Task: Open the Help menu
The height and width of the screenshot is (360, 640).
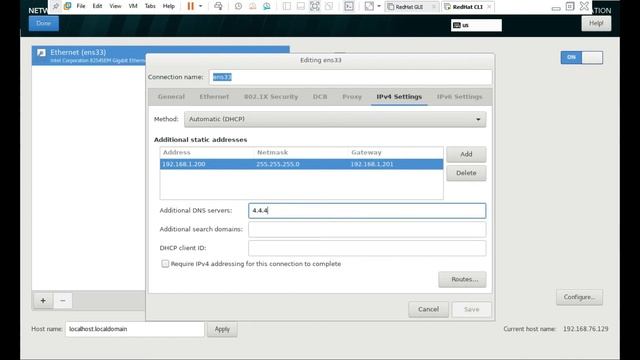Action: 169,6
